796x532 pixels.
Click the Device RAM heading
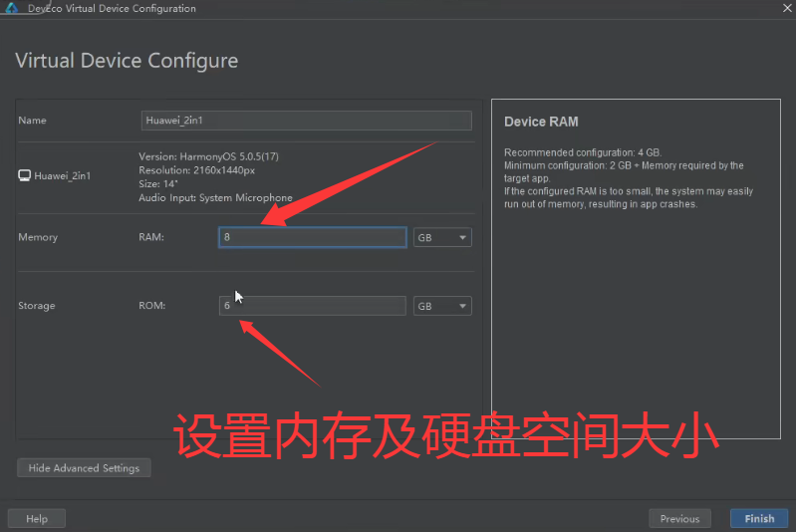[541, 122]
